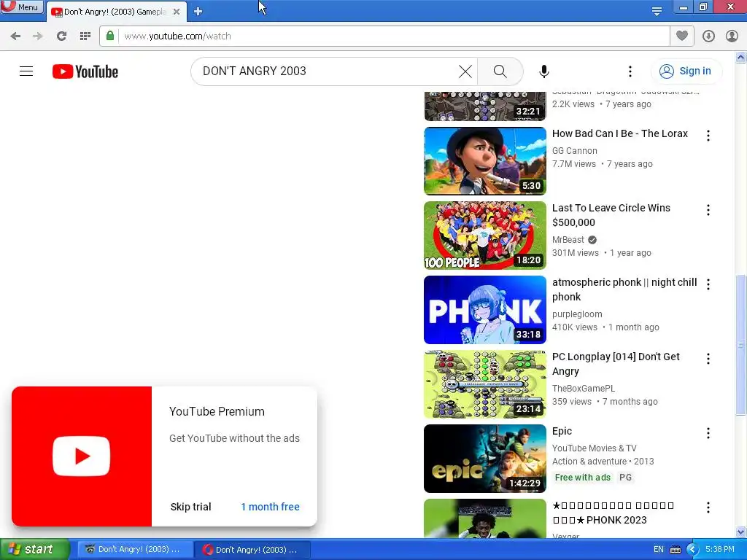Open atmospheric phonk night chill title
747x560 pixels.
624,289
